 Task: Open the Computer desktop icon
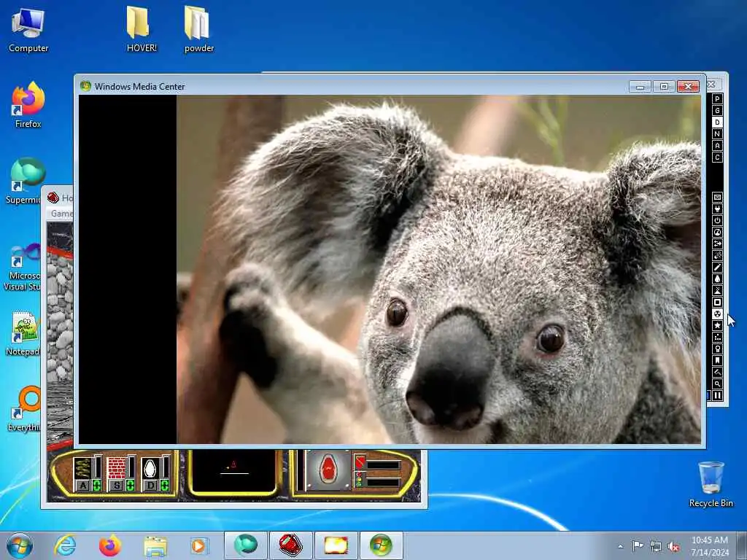coord(28,30)
